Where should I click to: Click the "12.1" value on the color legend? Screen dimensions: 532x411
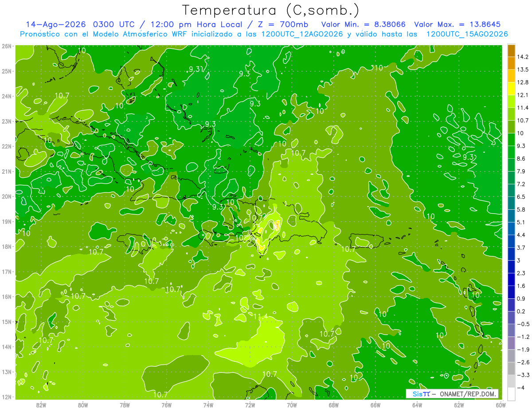point(523,95)
